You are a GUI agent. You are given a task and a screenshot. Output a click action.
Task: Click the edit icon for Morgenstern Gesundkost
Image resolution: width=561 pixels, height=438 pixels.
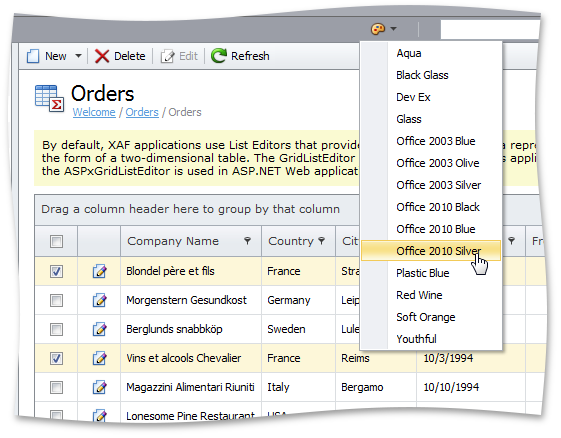pyautogui.click(x=99, y=300)
